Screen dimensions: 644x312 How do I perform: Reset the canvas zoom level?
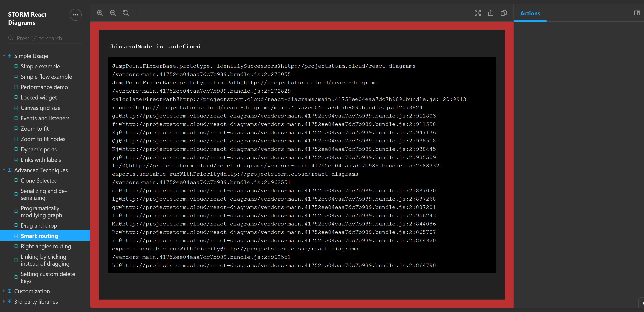click(126, 13)
